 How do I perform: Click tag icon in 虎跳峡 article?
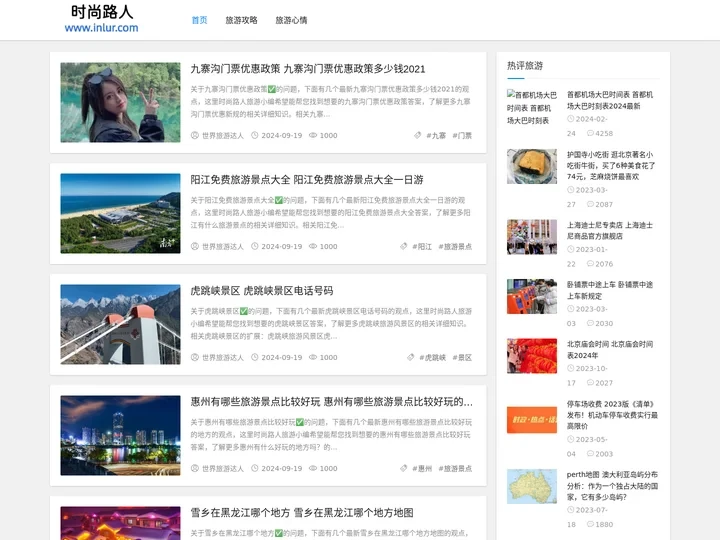411,357
